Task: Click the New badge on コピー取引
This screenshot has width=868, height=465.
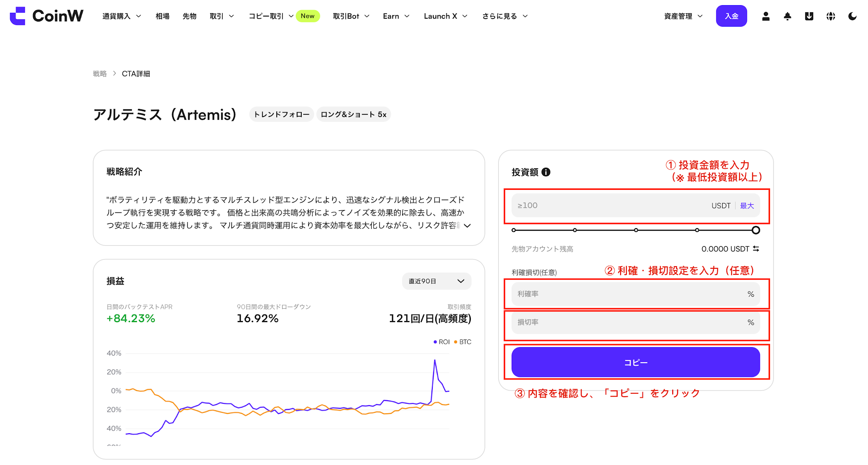Action: (x=308, y=16)
